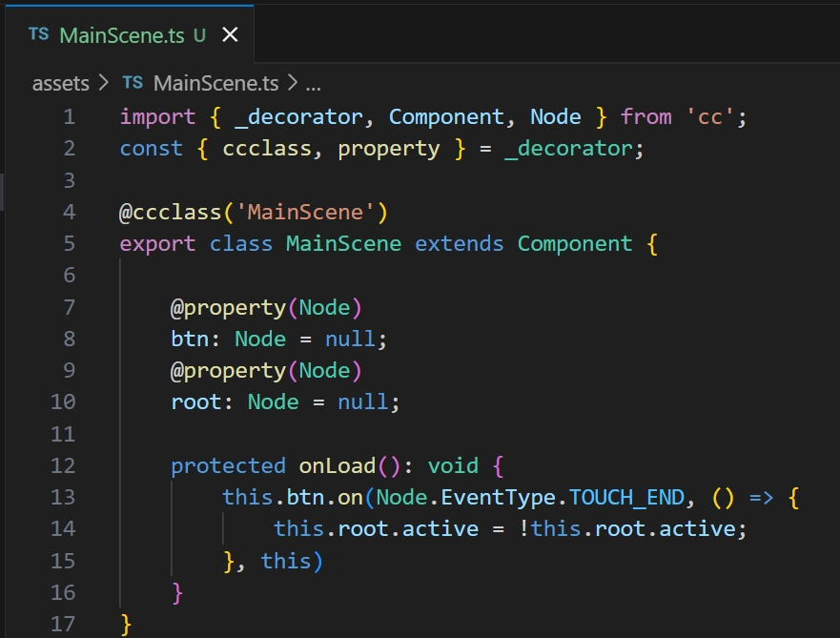Click the 'cc' module string
This screenshot has height=638, width=840.
pos(710,116)
